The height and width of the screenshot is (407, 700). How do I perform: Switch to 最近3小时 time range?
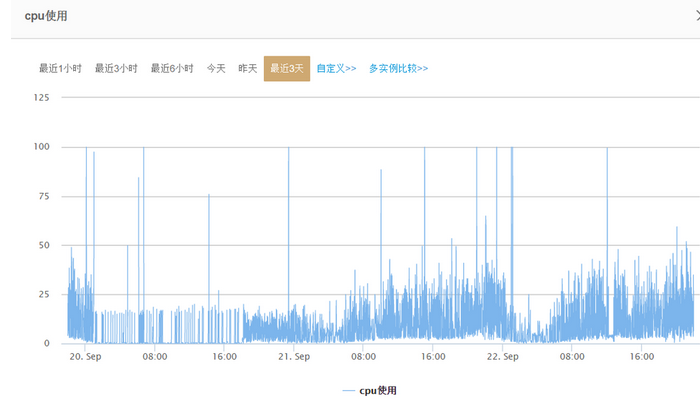[116, 68]
